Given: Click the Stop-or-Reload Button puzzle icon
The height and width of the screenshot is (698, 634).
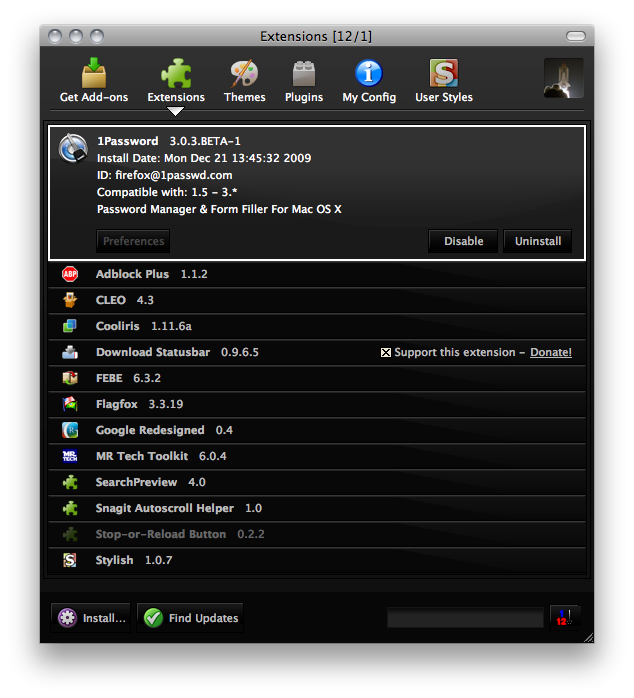Looking at the screenshot, I should 70,534.
